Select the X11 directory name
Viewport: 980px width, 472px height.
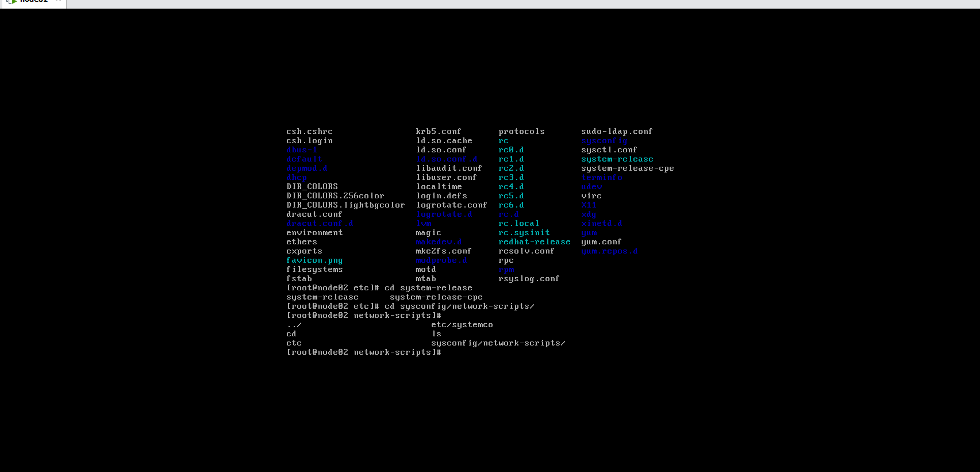589,205
